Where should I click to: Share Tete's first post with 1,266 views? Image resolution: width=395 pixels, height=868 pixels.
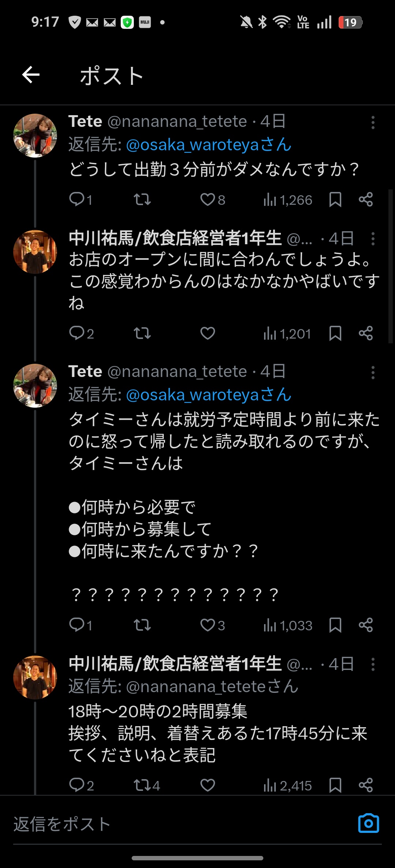coord(365,199)
